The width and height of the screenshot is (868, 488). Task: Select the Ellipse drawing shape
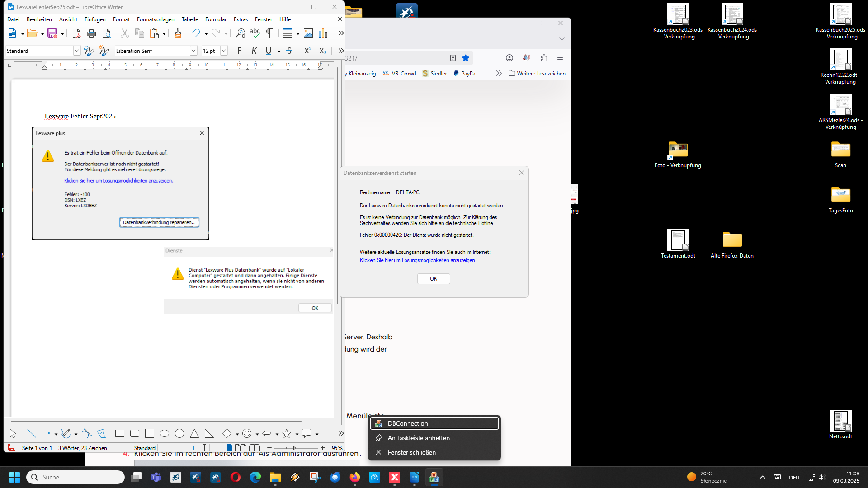[165, 434]
